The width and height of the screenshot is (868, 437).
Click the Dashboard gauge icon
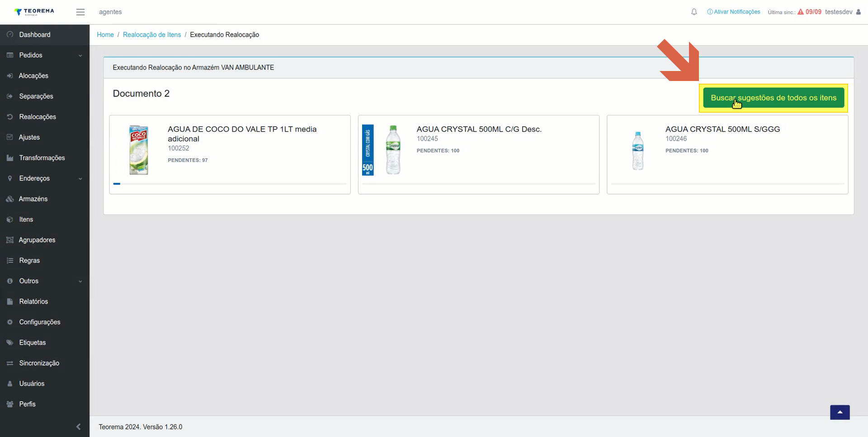tap(10, 34)
